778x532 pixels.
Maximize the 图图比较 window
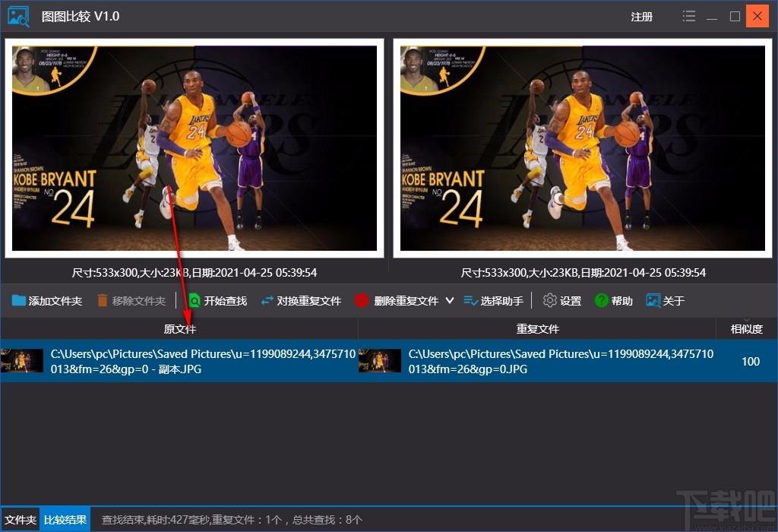point(735,17)
